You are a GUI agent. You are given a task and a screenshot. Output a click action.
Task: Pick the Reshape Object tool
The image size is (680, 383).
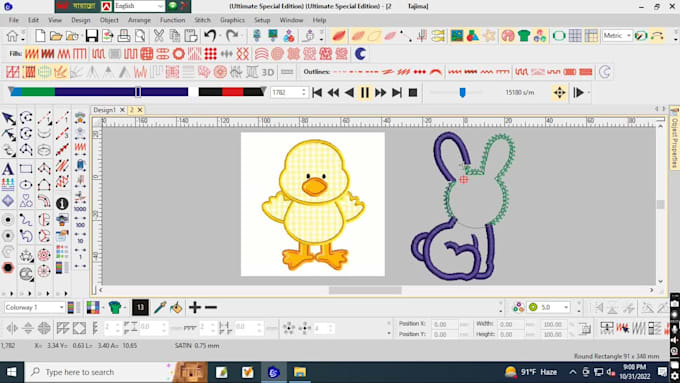tap(8, 134)
